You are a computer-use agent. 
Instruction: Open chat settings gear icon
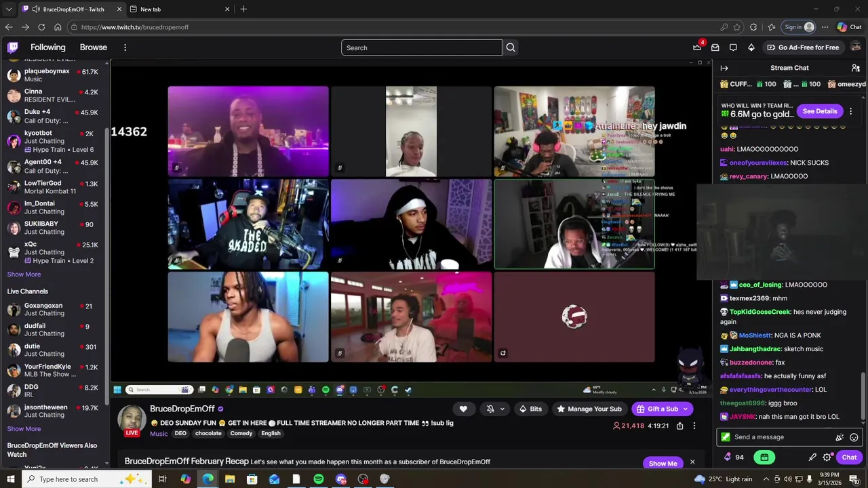pos(827,457)
